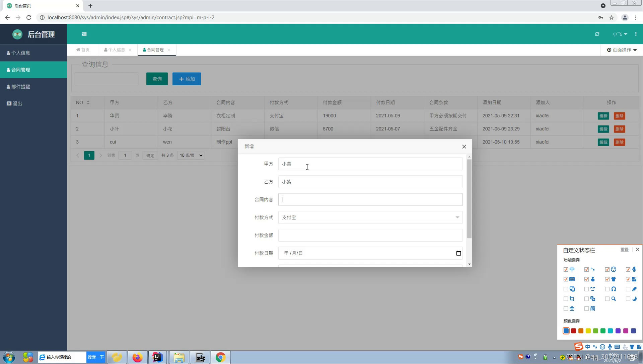
Task: Uncheck the emoji face function checkbox
Action: (x=607, y=269)
